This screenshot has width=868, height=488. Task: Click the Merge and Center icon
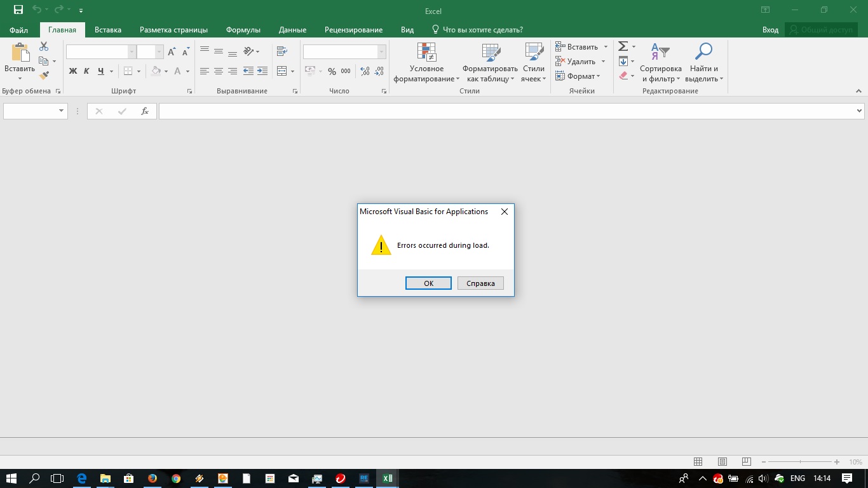[282, 71]
